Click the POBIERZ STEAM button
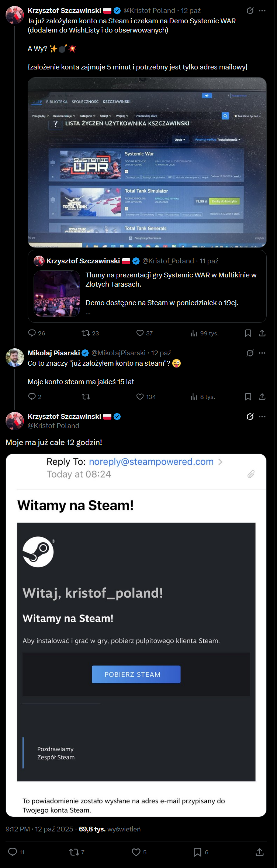277x868 pixels. 136,674
